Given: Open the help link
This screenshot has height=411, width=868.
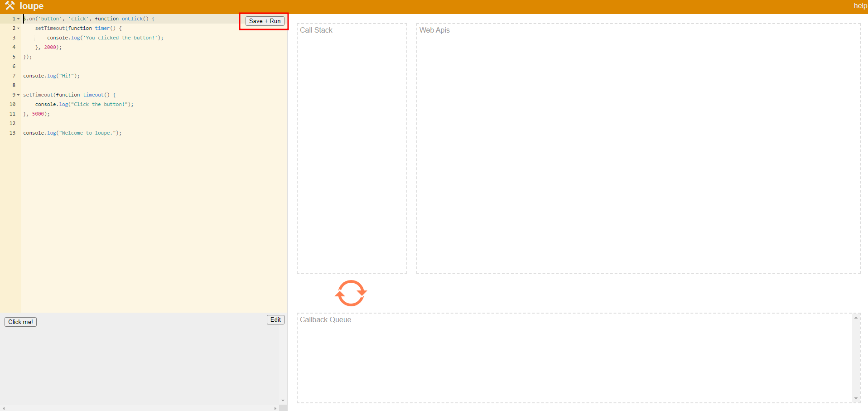Looking at the screenshot, I should pyautogui.click(x=860, y=6).
